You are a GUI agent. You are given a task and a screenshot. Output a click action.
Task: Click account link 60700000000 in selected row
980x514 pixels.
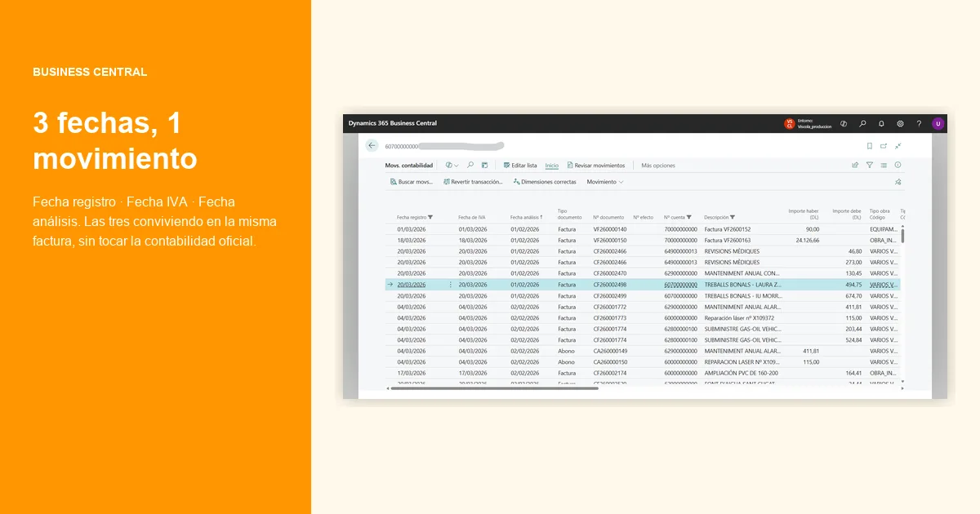click(x=680, y=285)
